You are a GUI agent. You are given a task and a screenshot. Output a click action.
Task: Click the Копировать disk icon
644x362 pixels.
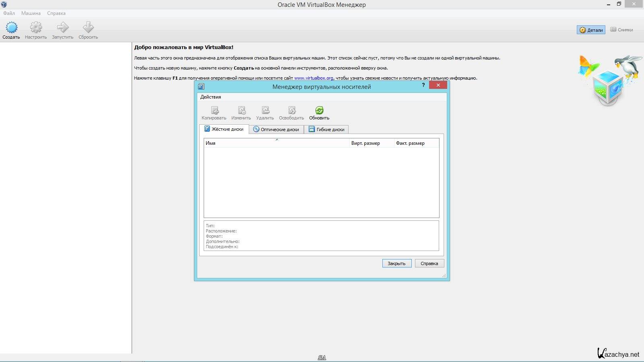coord(214,110)
